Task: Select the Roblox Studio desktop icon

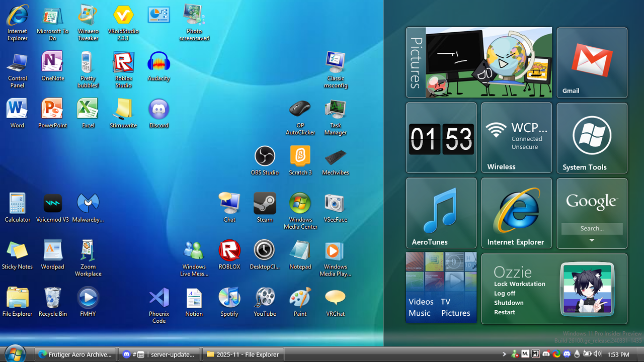Action: click(x=123, y=70)
